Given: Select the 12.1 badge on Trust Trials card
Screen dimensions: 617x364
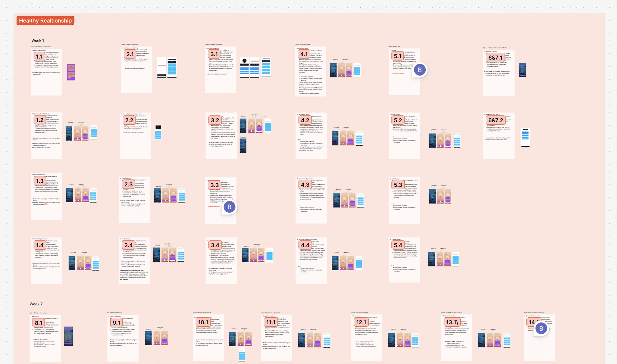Looking at the screenshot, I should tap(361, 322).
